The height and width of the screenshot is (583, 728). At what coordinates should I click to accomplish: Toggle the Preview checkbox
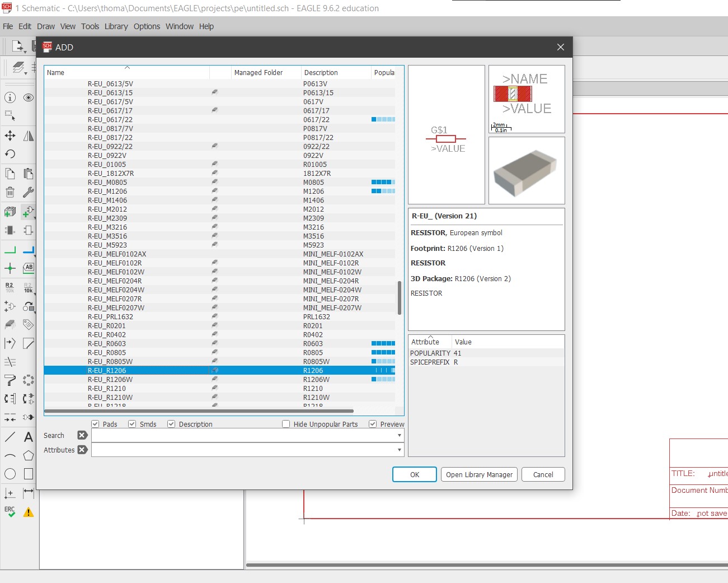click(373, 424)
